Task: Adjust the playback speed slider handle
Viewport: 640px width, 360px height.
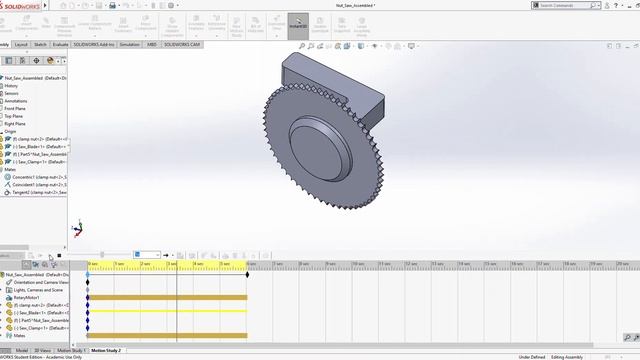Action: [x=102, y=255]
